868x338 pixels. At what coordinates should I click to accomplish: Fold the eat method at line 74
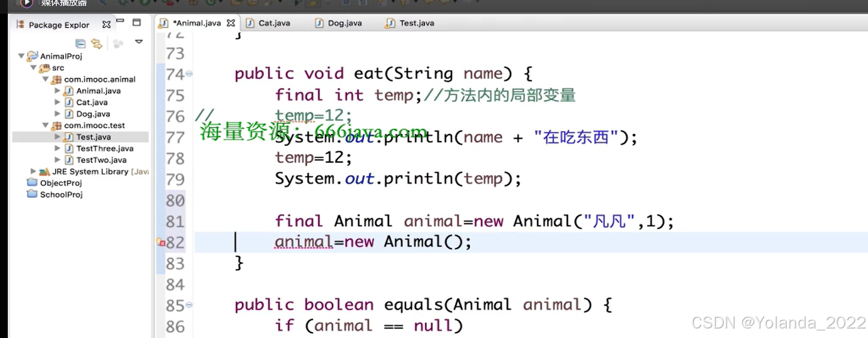pyautogui.click(x=189, y=73)
